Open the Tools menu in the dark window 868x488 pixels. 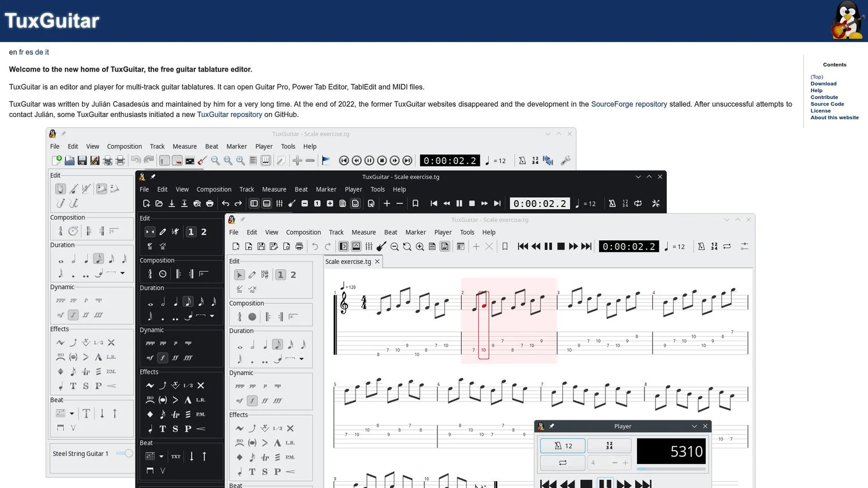click(377, 189)
